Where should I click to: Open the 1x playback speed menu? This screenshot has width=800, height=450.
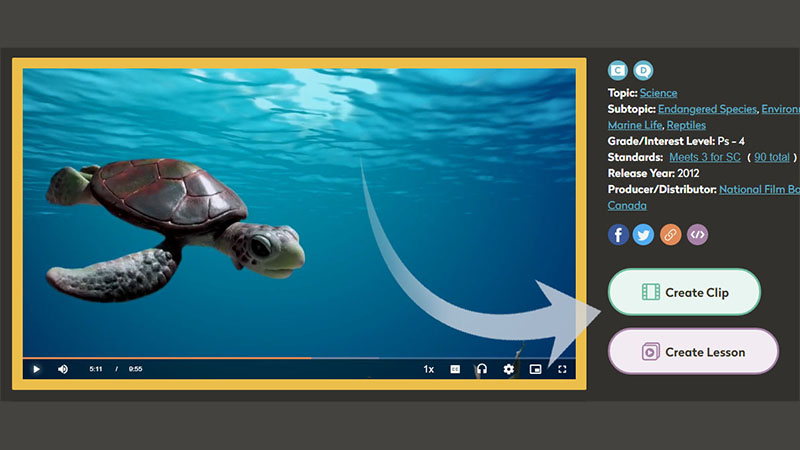pos(429,369)
